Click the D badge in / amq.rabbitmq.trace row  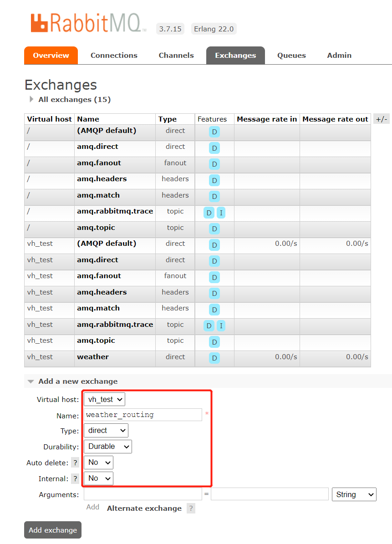coord(209,213)
